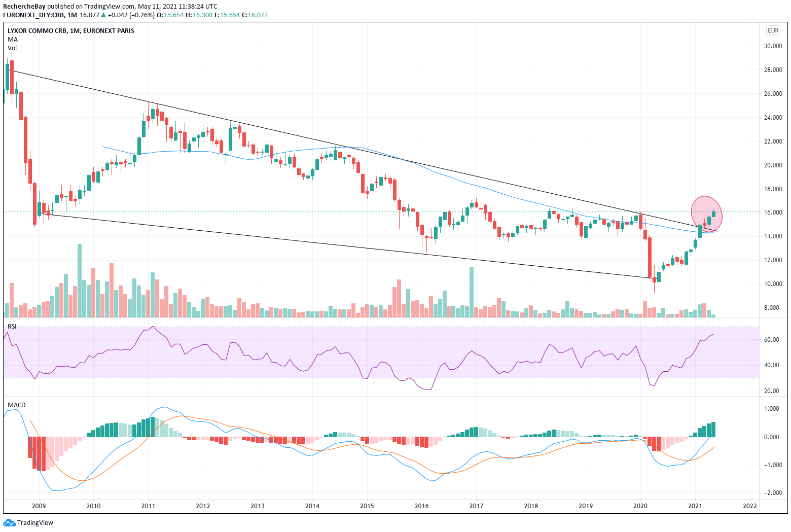Click the TradingView logo icon
The width and height of the screenshot is (791, 532).
click(9, 522)
